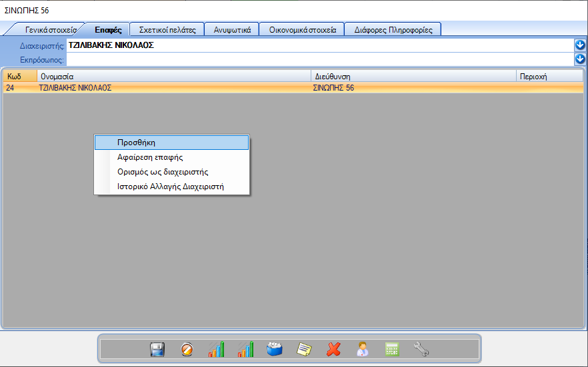Click the orange circular edit icon

tap(187, 349)
